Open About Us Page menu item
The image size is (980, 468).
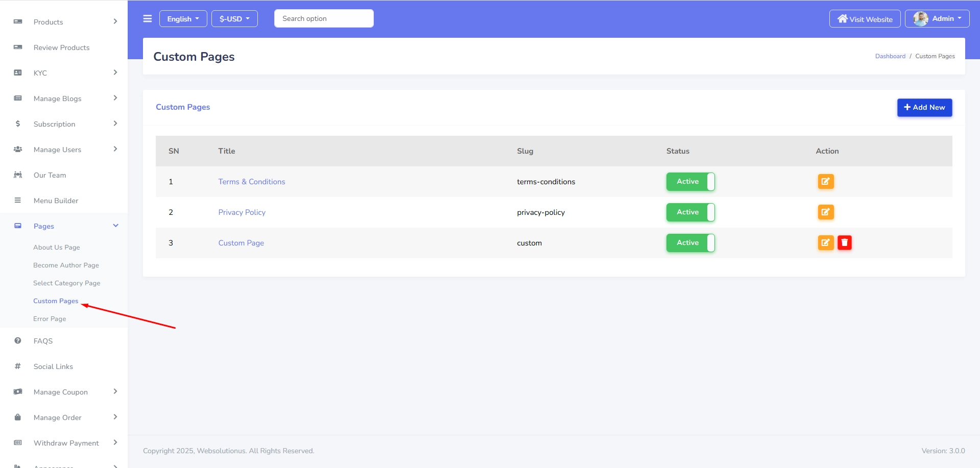(57, 248)
